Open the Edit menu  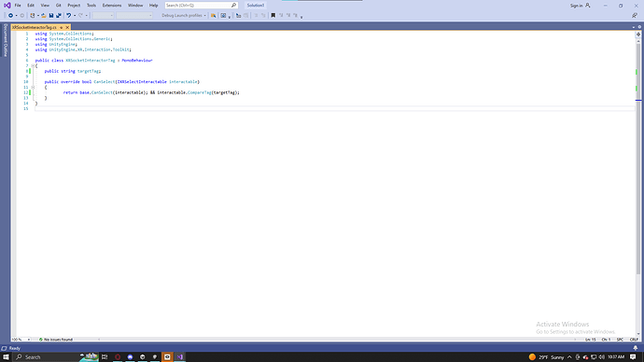31,6
